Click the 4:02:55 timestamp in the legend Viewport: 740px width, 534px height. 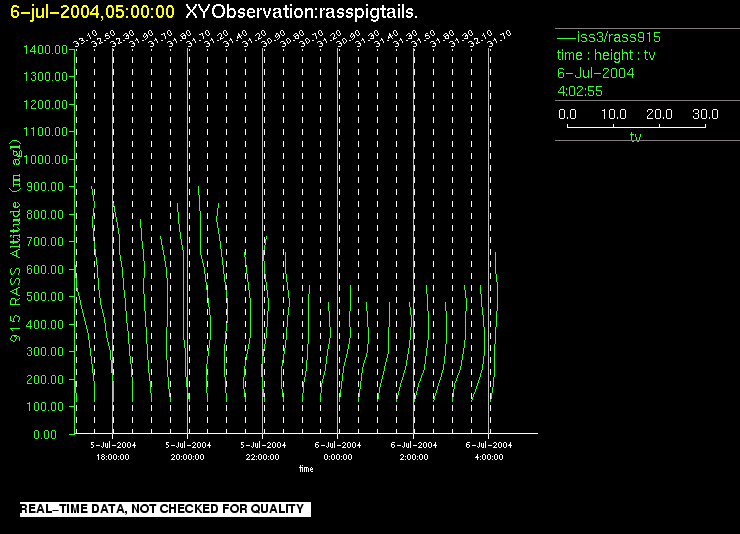579,91
